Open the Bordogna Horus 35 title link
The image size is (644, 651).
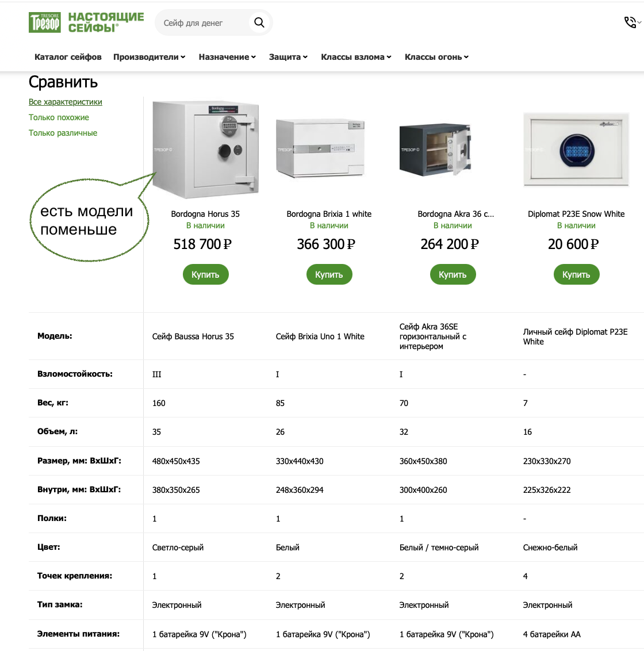click(205, 214)
